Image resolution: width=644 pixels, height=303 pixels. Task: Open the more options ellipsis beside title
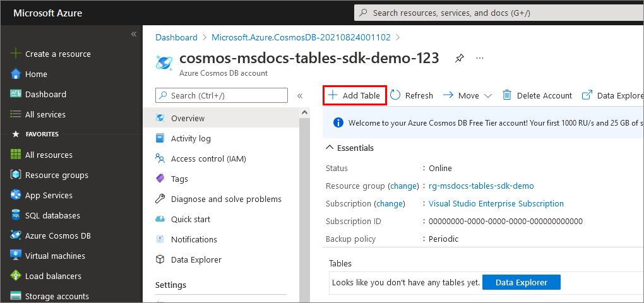click(480, 58)
